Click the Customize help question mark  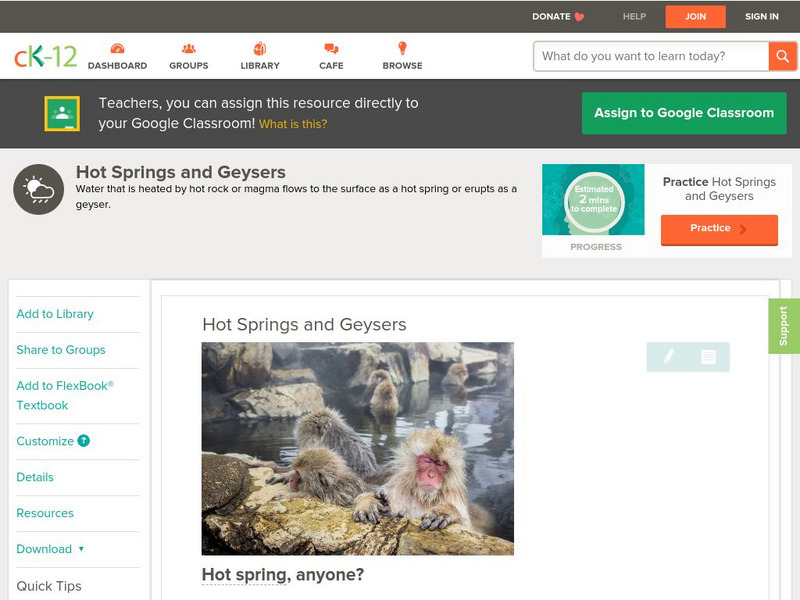pos(84,441)
